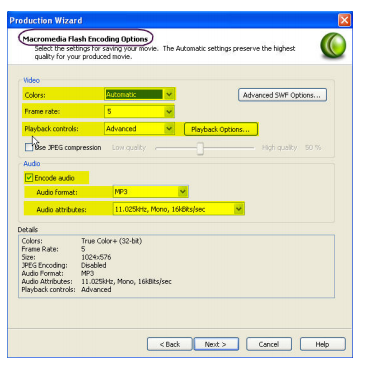Click the 'Macromedia Flash Encoding Options' heading

(x=85, y=39)
